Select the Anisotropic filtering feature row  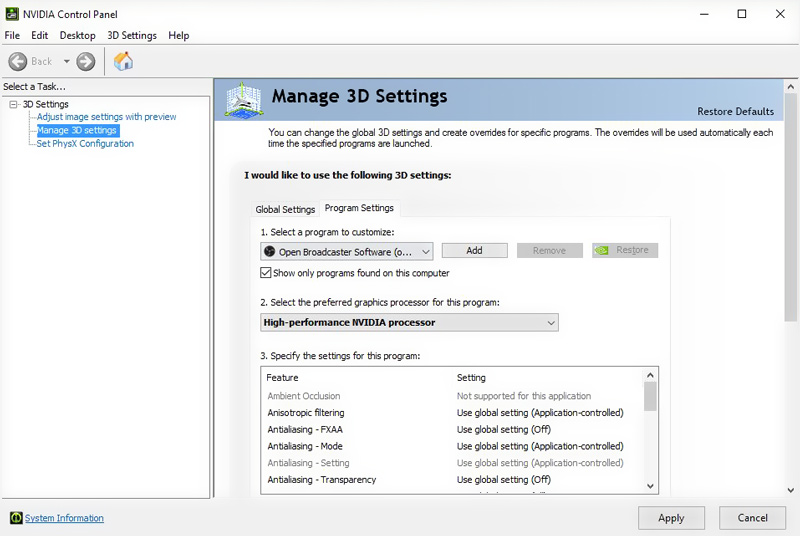306,413
